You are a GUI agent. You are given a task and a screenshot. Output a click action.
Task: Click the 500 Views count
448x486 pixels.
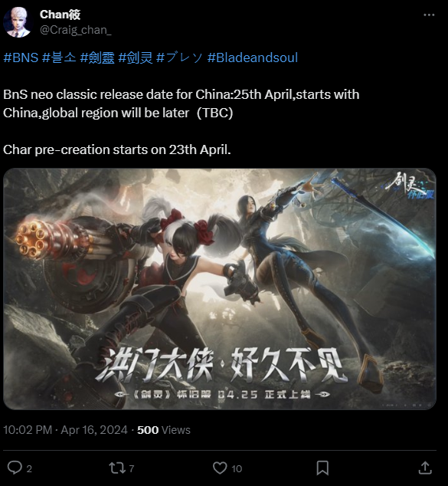click(164, 430)
